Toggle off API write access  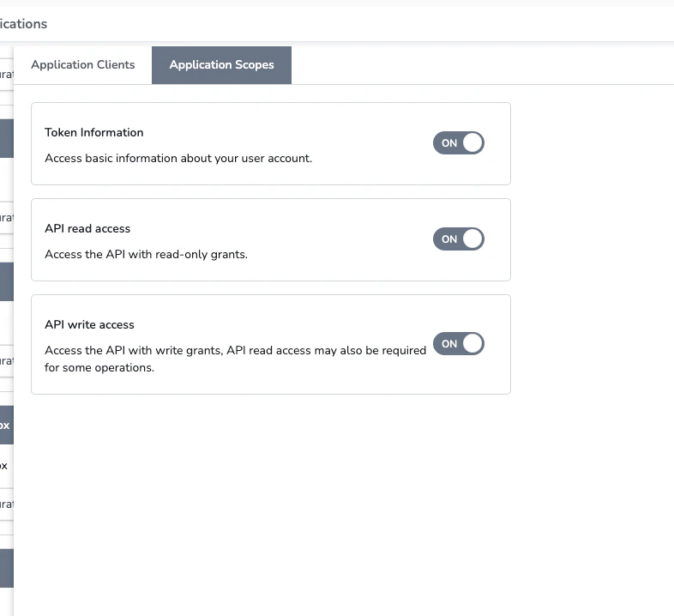(x=458, y=344)
